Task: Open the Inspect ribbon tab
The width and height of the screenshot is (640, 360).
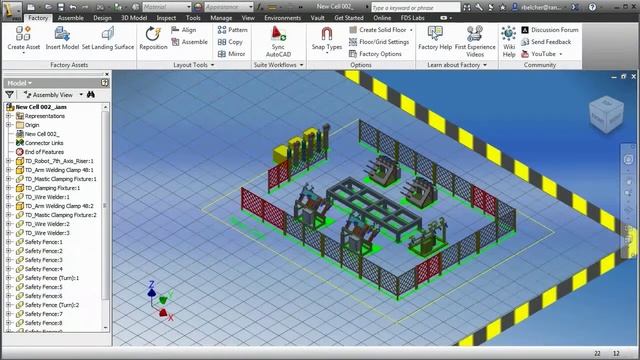Action: 166,18
